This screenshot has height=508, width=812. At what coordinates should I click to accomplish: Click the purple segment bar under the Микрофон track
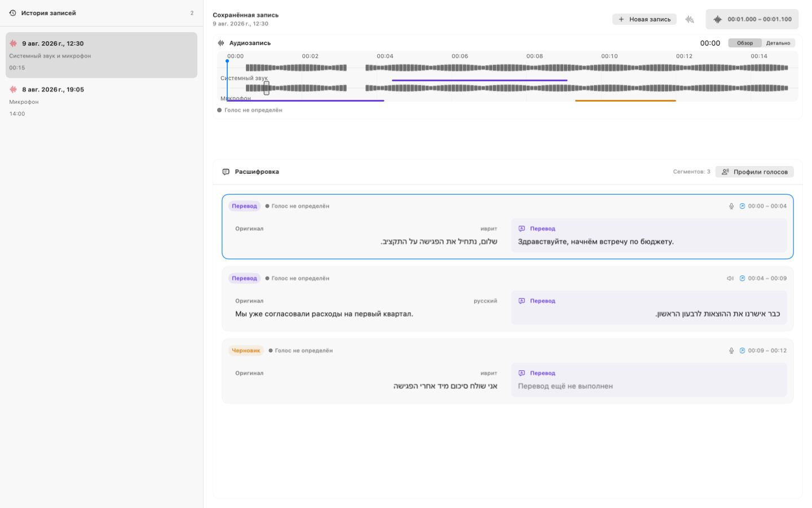[x=306, y=101]
